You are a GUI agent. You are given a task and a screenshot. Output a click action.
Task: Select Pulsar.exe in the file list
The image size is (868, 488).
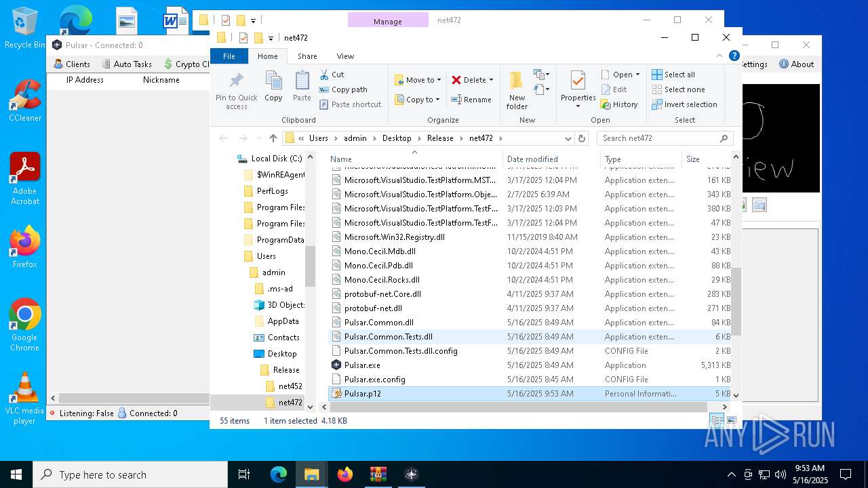click(530, 365)
